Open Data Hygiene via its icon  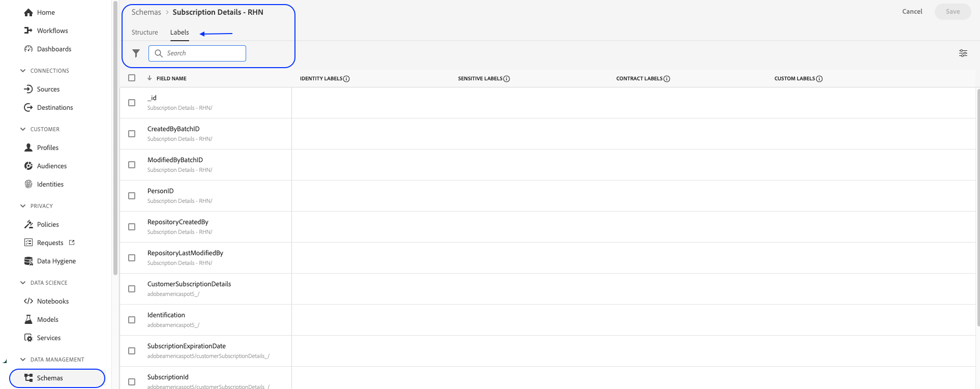point(28,261)
